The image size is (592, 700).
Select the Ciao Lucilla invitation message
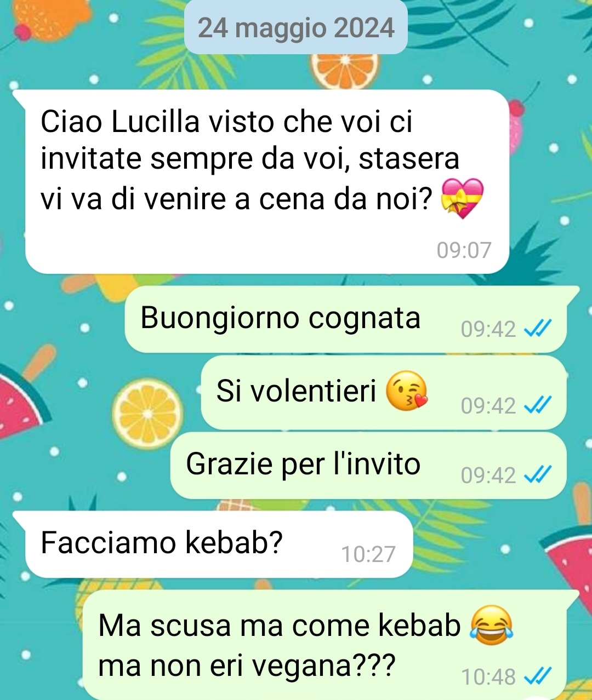click(x=267, y=182)
